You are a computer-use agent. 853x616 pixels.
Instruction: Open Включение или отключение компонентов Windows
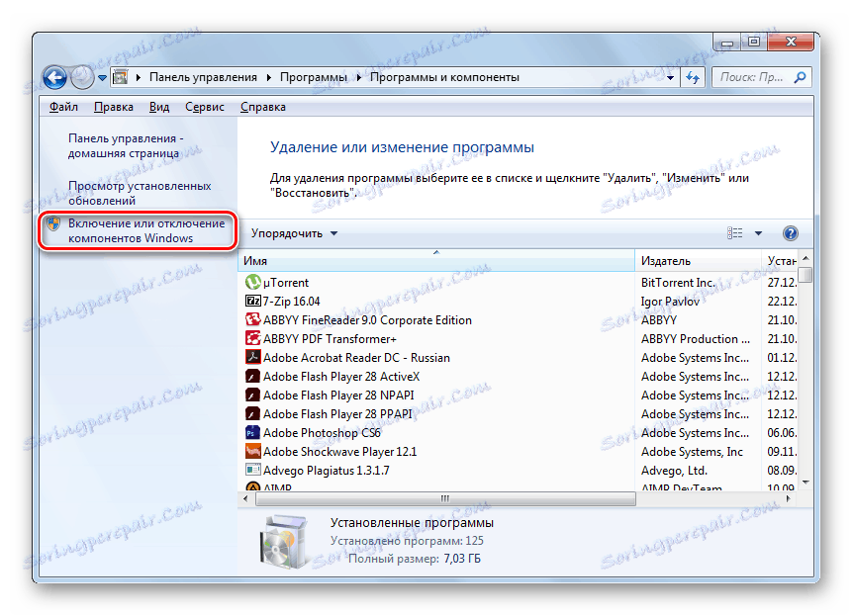(x=146, y=230)
